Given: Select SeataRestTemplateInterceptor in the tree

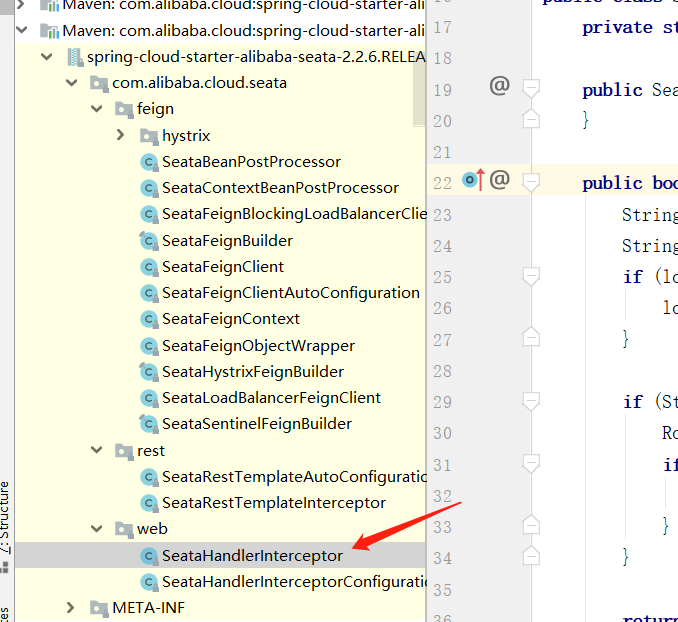Looking at the screenshot, I should click(274, 503).
